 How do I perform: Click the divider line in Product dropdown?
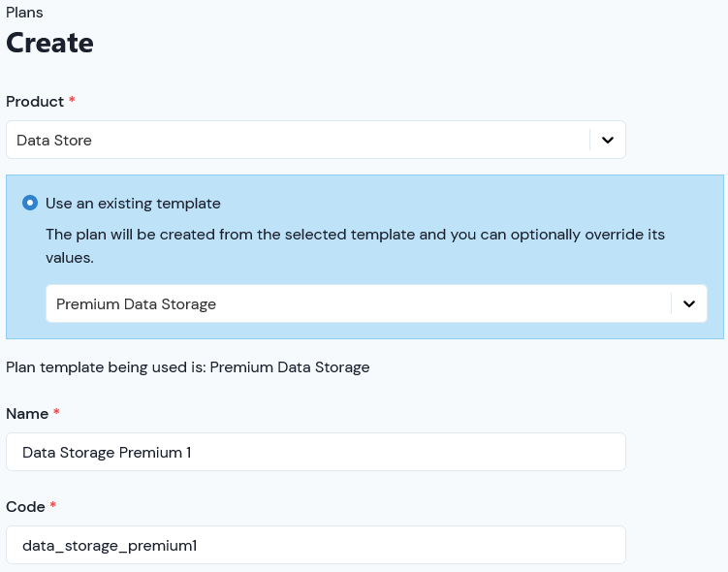click(589, 140)
